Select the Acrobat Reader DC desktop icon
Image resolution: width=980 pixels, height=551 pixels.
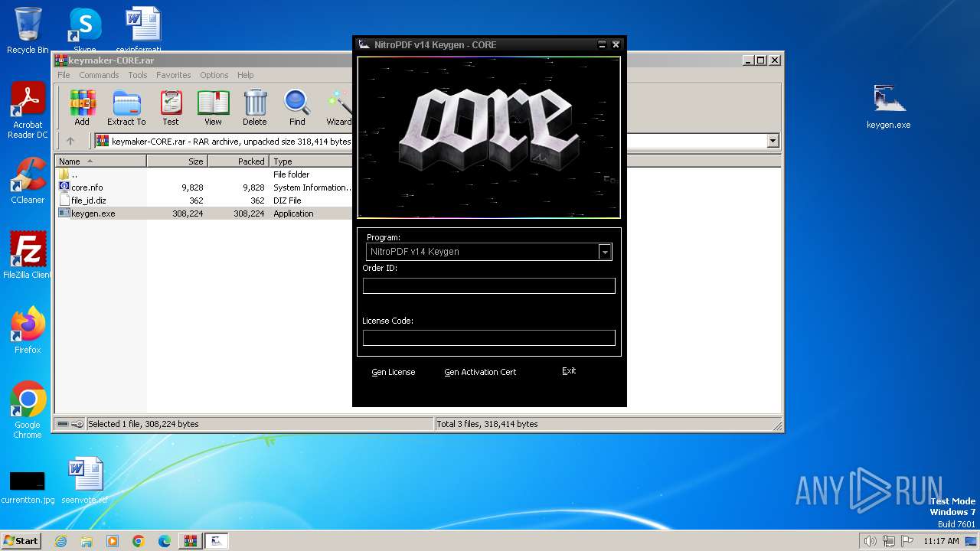coord(28,110)
